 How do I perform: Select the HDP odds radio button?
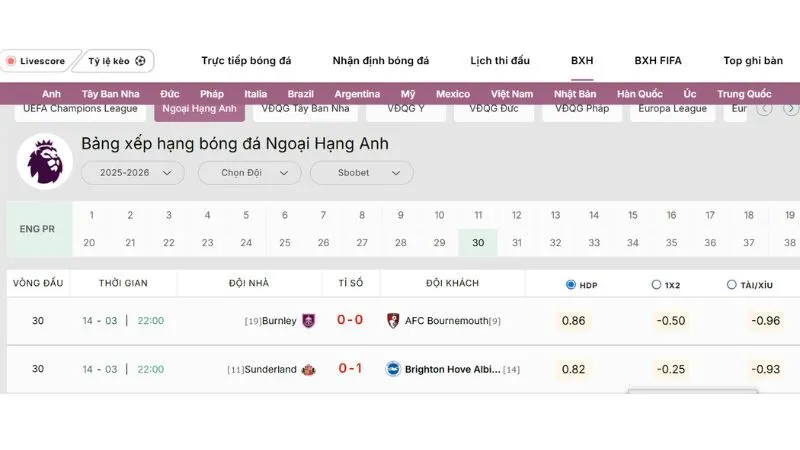571,285
